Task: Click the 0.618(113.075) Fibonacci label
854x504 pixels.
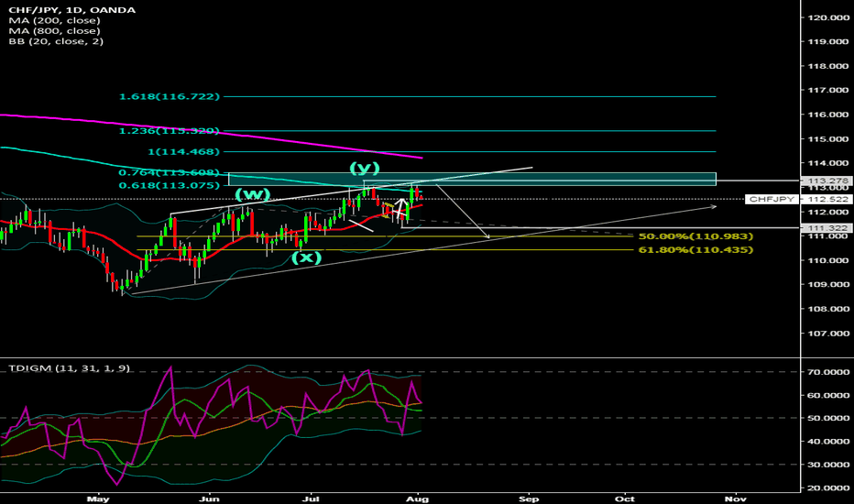Action: [x=170, y=185]
